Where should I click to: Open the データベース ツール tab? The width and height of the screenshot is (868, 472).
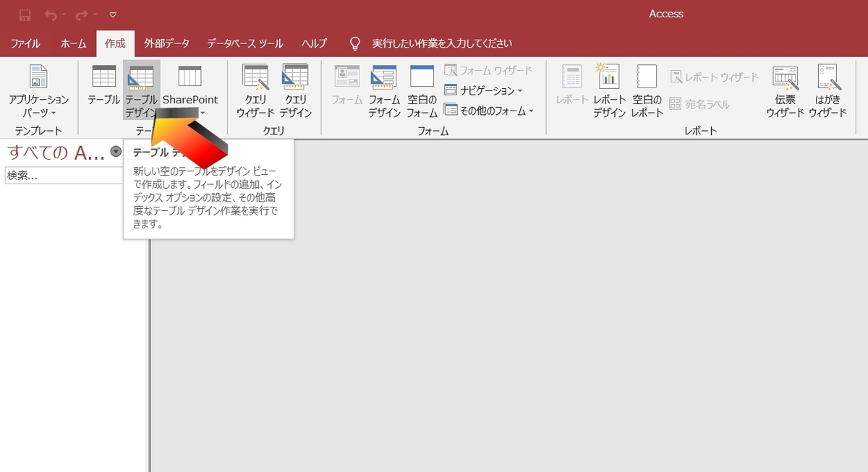(x=245, y=43)
